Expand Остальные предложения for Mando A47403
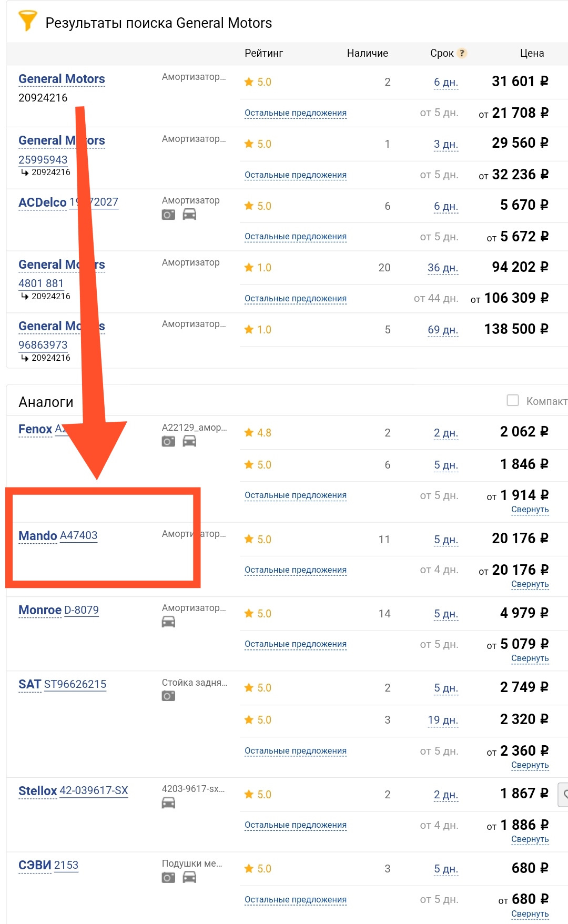Viewport: 568px width, 924px height. click(x=296, y=570)
